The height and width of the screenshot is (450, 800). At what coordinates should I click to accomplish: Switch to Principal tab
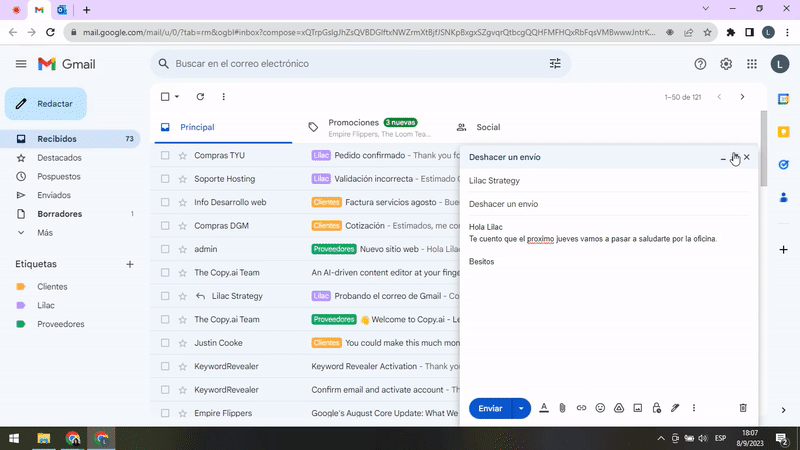[223, 127]
